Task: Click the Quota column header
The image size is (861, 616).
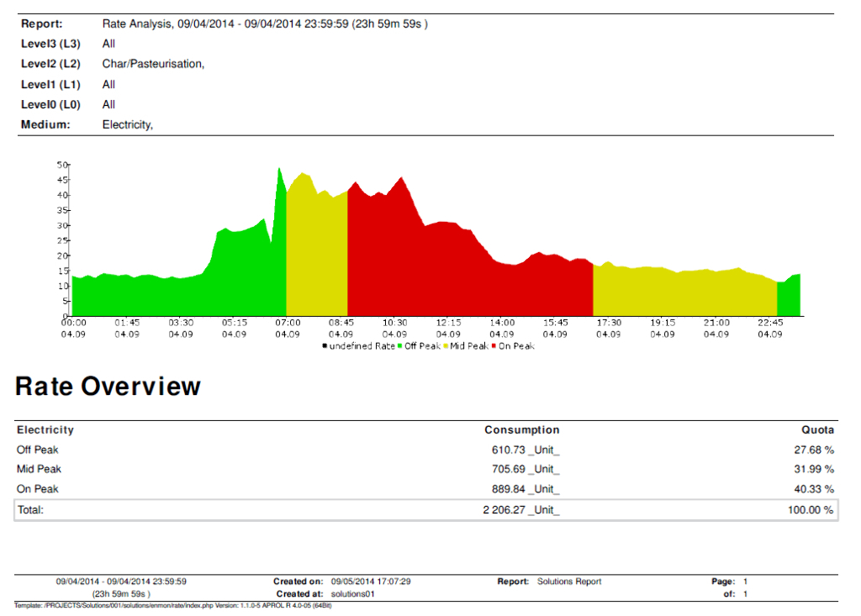Action: 817,429
